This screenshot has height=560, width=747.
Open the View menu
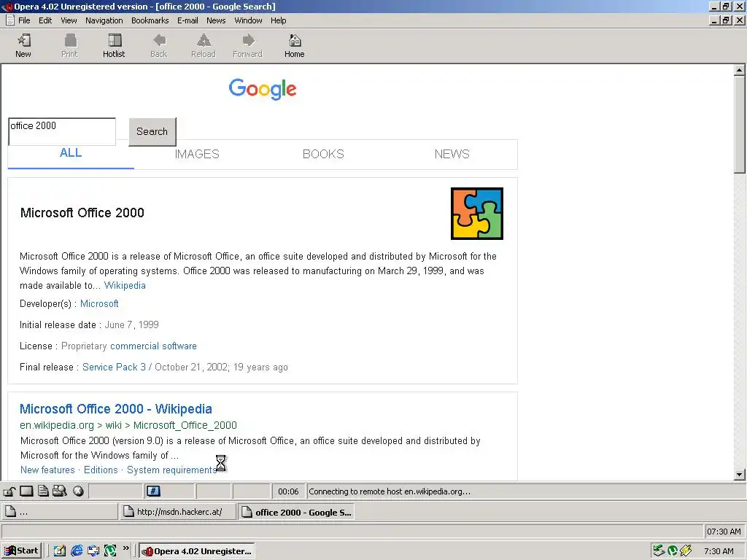69,20
